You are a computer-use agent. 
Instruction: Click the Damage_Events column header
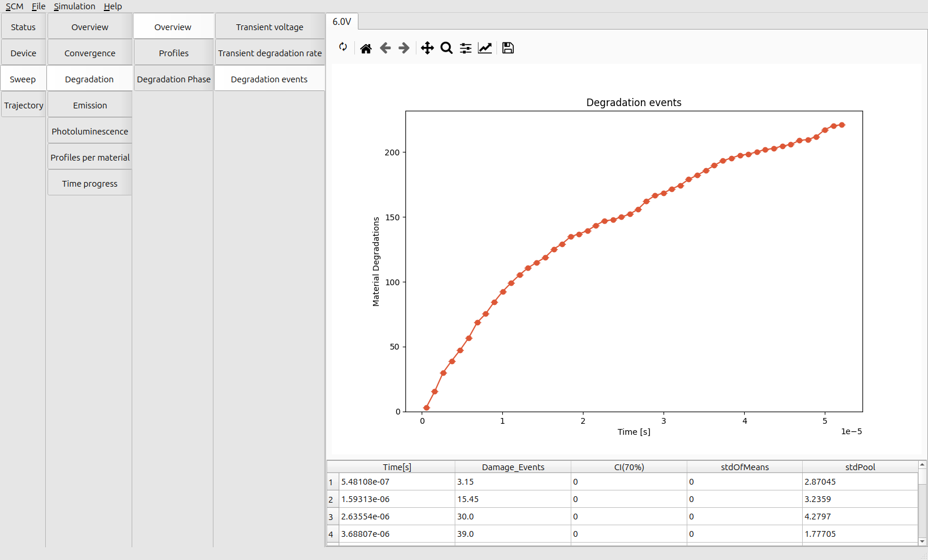click(513, 467)
